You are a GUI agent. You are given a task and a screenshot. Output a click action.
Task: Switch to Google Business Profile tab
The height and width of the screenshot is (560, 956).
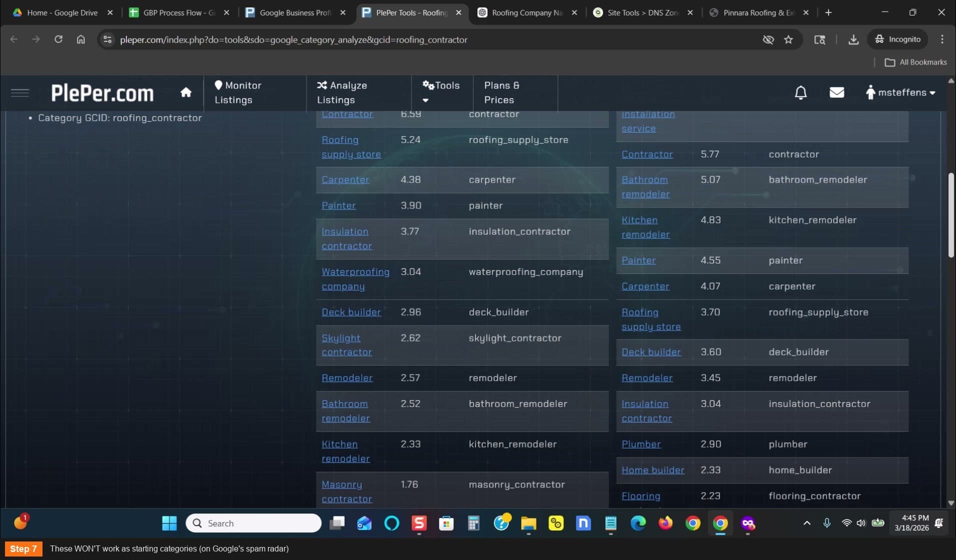295,12
